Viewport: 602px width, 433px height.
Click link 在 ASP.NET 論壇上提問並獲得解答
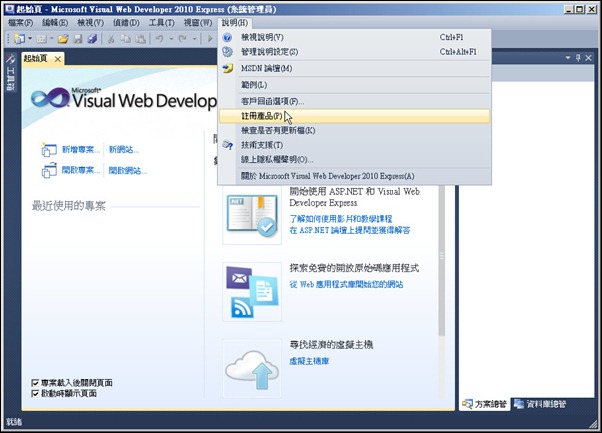[x=350, y=230]
